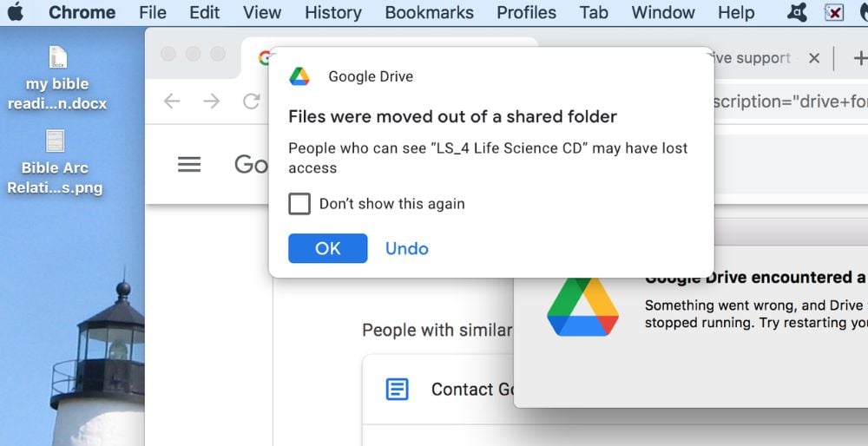Click the browser forward arrow

point(211,102)
